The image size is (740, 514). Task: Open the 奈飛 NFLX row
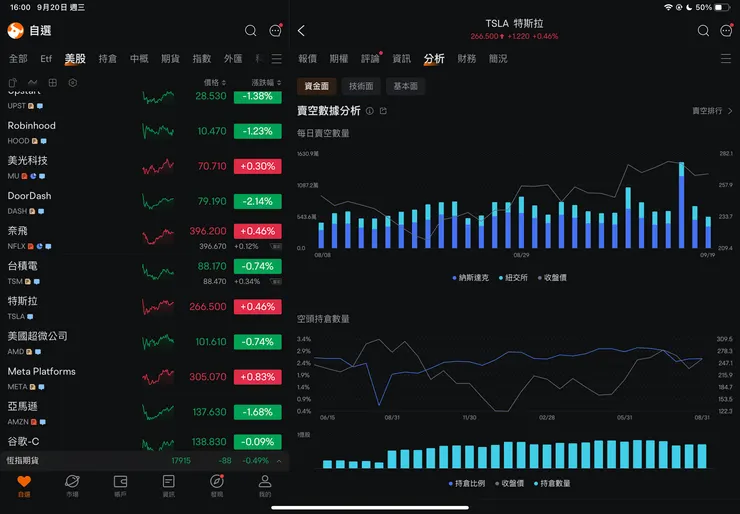pos(144,237)
